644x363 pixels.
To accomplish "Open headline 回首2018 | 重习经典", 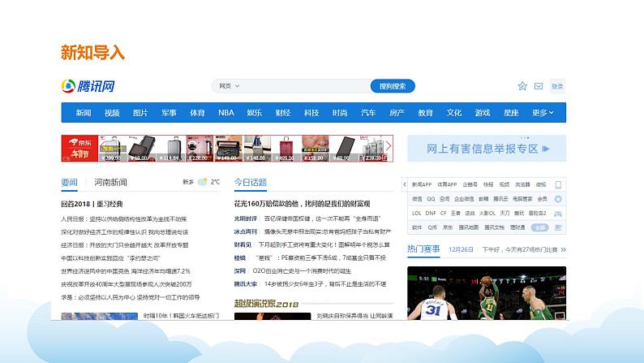I will click(x=92, y=204).
